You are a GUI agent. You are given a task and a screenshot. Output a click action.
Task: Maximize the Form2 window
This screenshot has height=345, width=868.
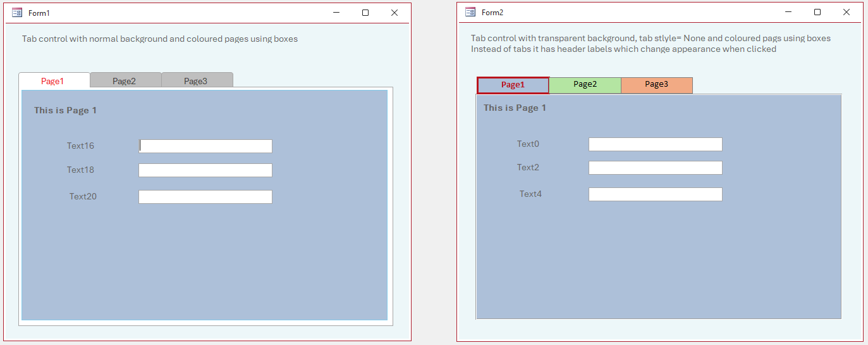[x=817, y=12]
